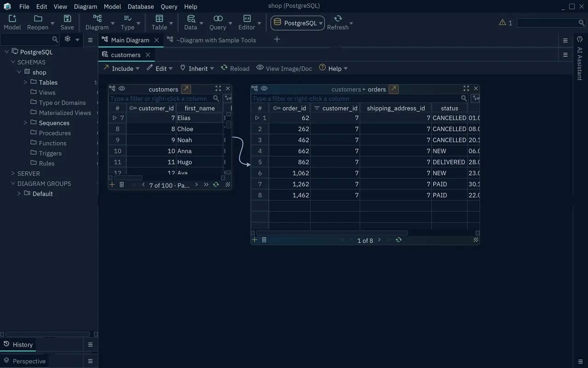Open the Database menu
This screenshot has height=368, width=588.
[x=141, y=6]
